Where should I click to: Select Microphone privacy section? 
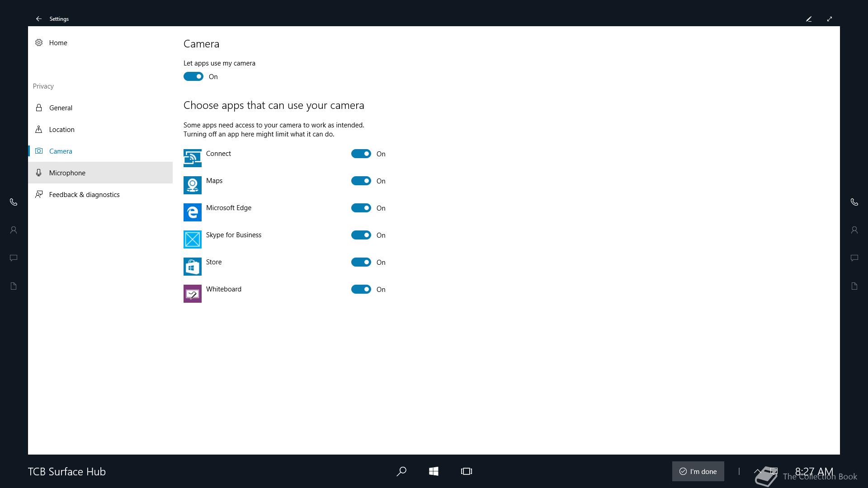[x=100, y=173]
